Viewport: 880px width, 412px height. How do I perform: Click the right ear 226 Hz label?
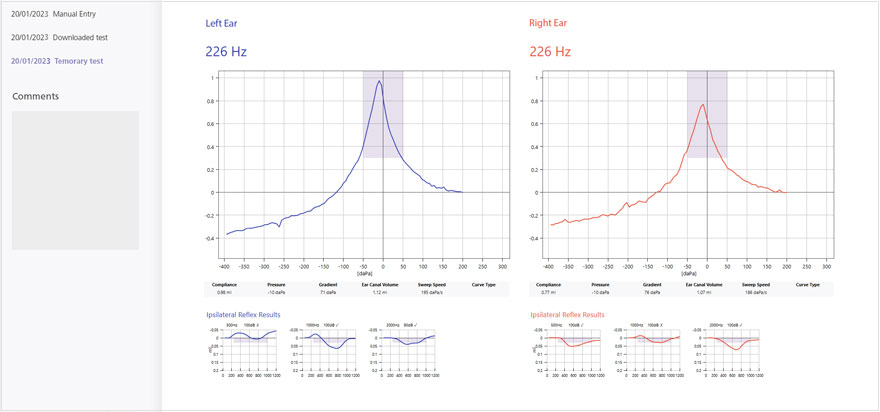click(x=550, y=51)
